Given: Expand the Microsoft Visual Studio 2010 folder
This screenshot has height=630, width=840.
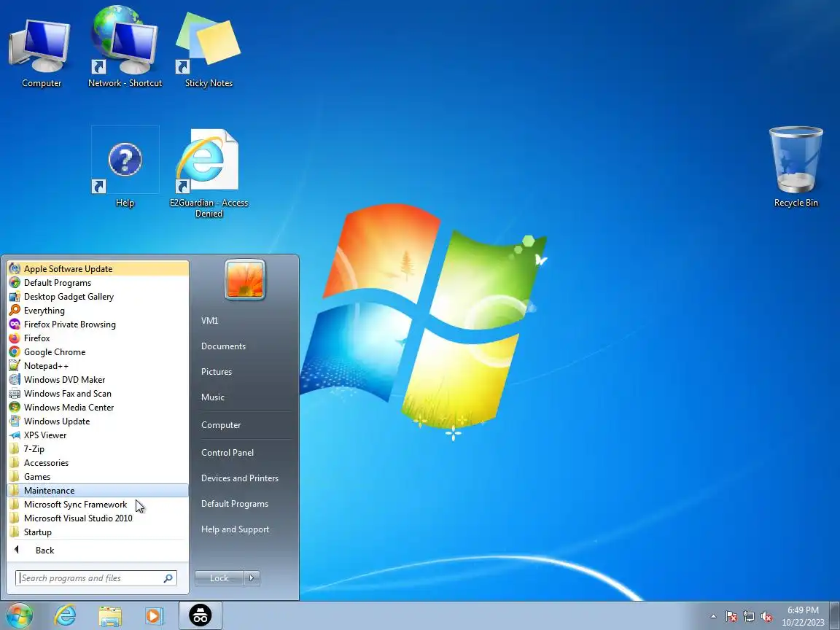Looking at the screenshot, I should click(x=98, y=518).
